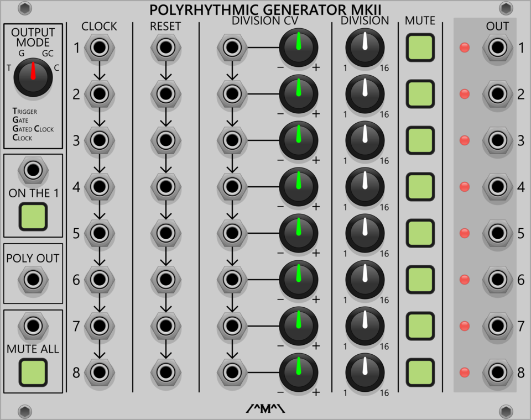The height and width of the screenshot is (420, 531).
Task: Click the Division knob for channel 1
Action: click(x=365, y=48)
